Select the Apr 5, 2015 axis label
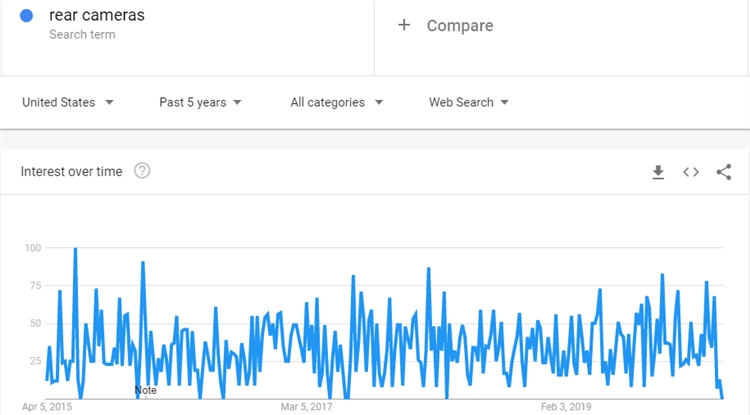The image size is (750, 415). [x=47, y=407]
